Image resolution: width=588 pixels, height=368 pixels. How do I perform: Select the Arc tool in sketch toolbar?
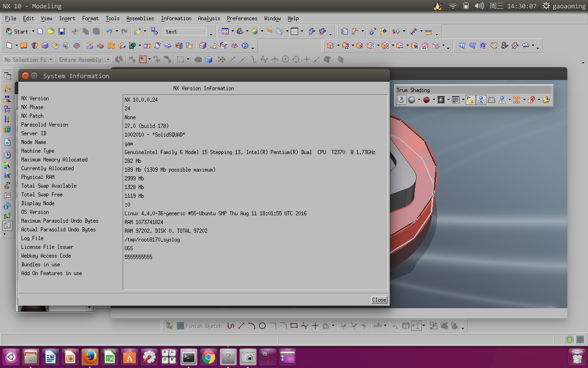(x=252, y=326)
